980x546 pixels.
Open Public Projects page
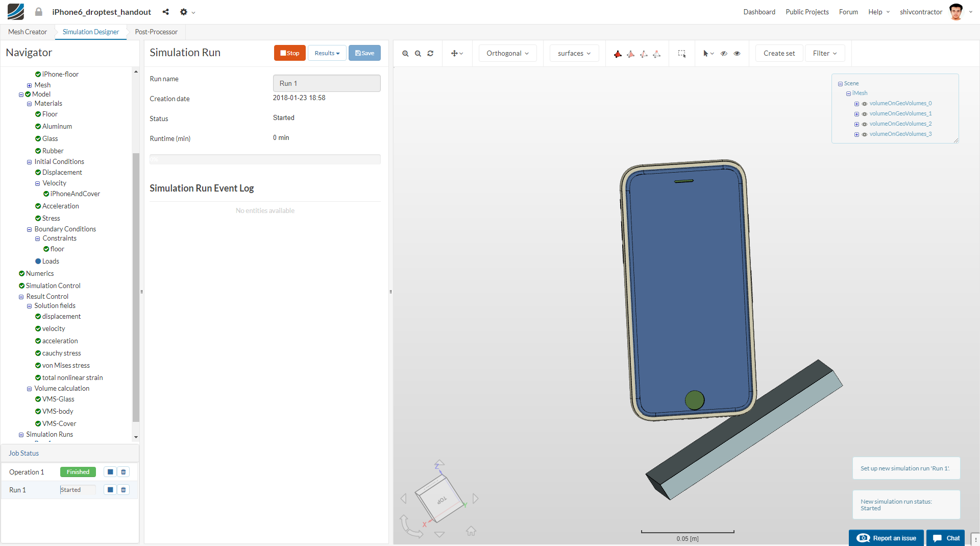pyautogui.click(x=807, y=12)
